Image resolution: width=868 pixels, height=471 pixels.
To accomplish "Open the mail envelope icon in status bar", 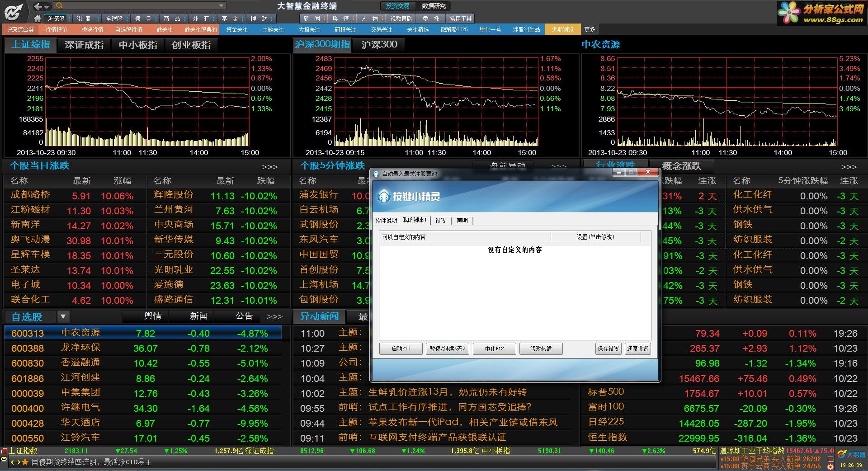I will tap(4, 459).
